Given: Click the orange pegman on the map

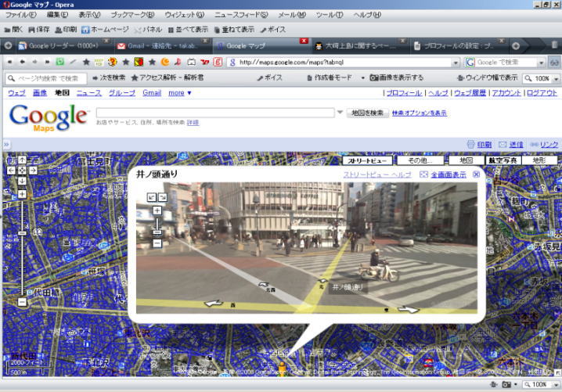Looking at the screenshot, I should (x=282, y=369).
